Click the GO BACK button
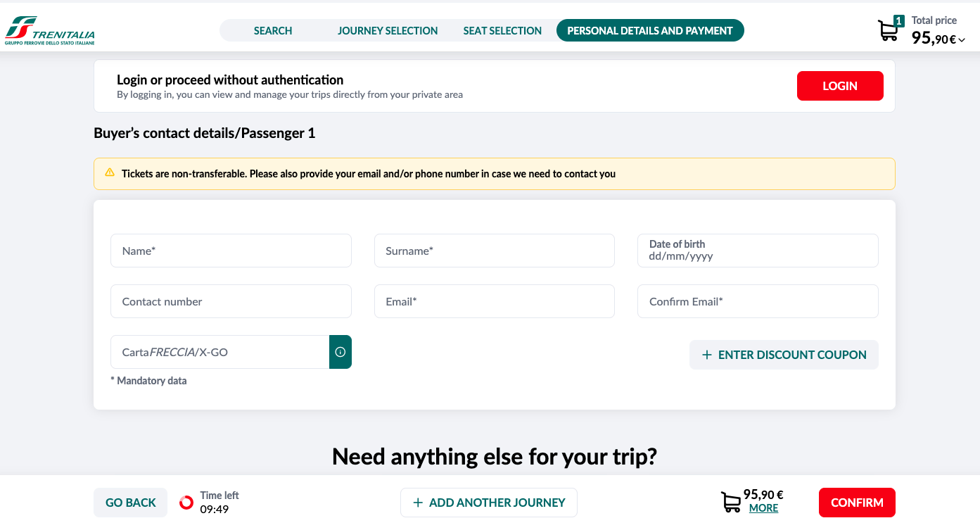The width and height of the screenshot is (980, 530). pyautogui.click(x=130, y=502)
